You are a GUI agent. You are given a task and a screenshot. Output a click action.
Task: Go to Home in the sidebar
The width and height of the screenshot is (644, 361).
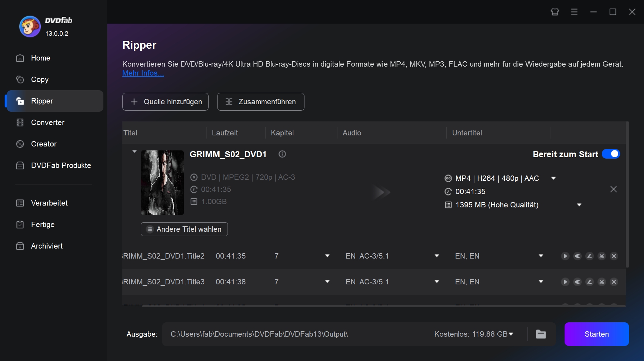pyautogui.click(x=55, y=58)
